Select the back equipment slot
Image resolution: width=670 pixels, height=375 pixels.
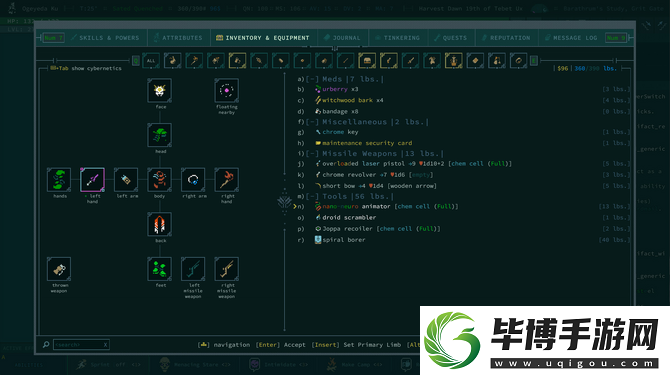tap(159, 224)
